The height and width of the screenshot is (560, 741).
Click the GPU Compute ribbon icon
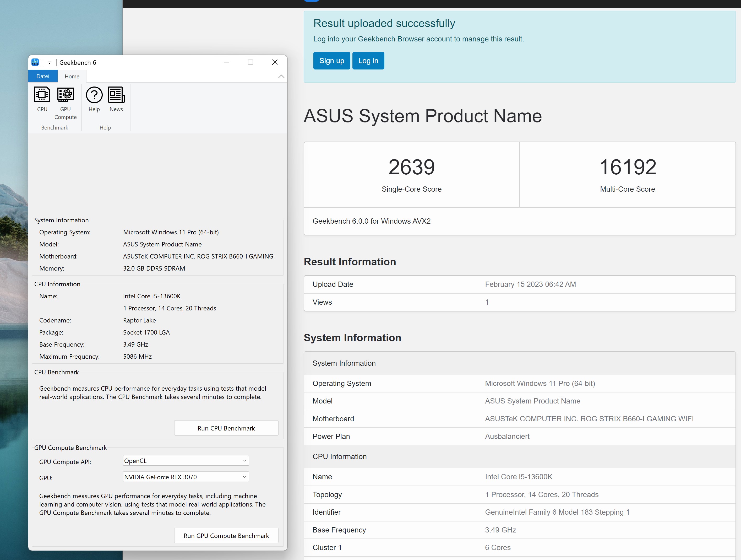click(66, 103)
